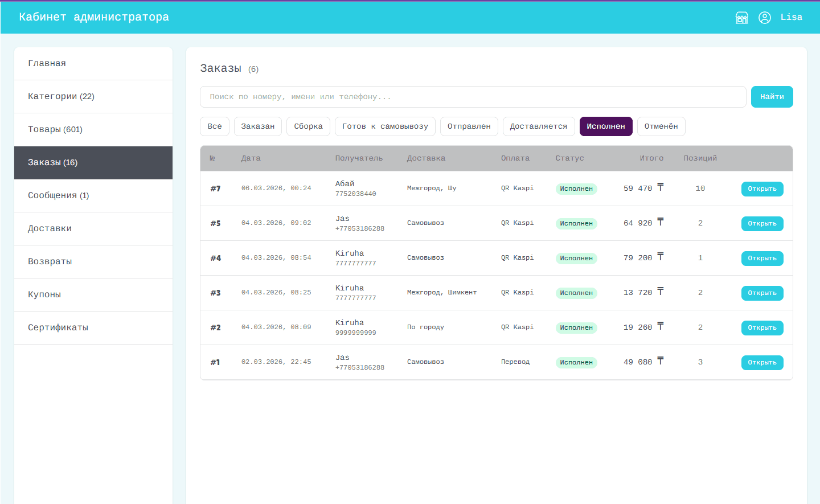Open the Lisa username link
Viewport: 820px width, 504px height.
(791, 18)
